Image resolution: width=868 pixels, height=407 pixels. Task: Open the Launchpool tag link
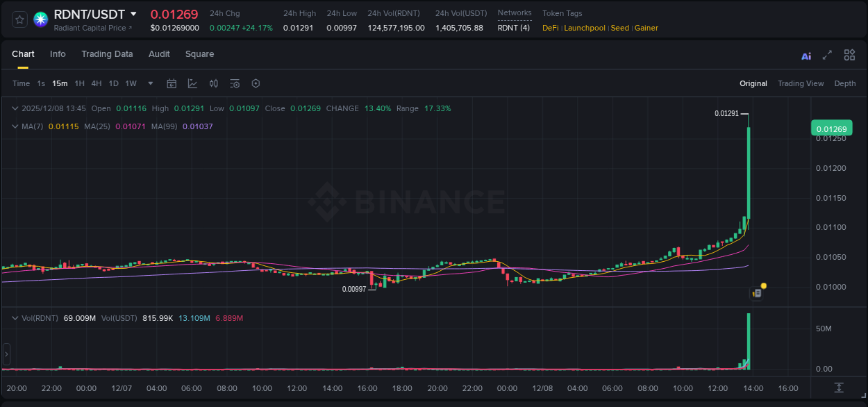tap(585, 28)
